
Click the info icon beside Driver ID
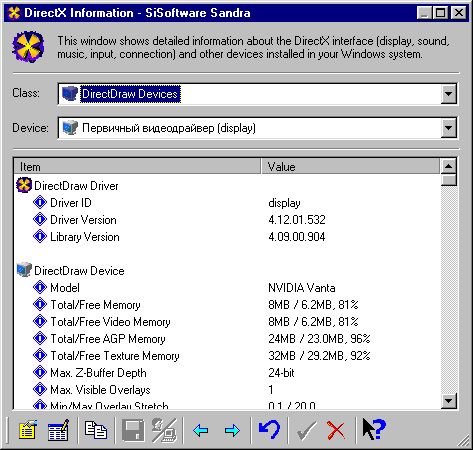(40, 202)
